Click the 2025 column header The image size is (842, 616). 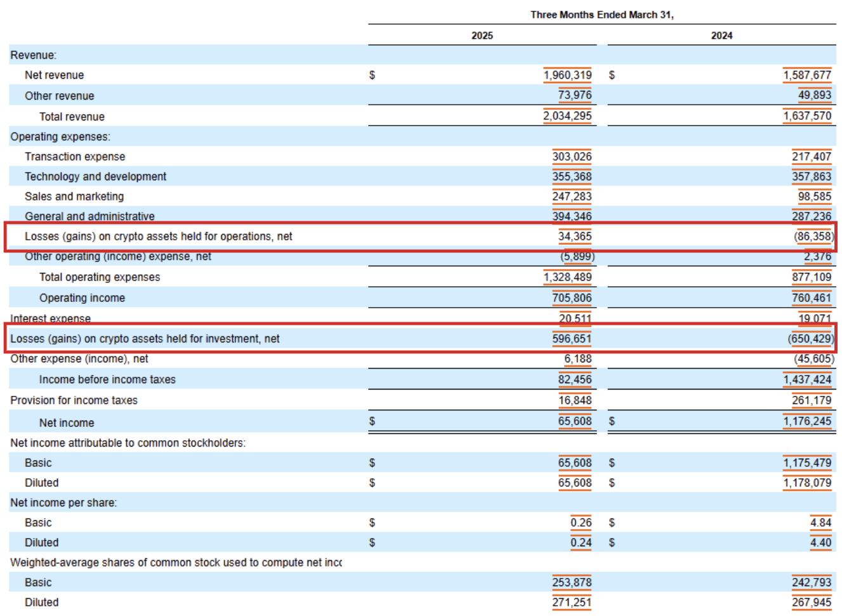click(482, 36)
